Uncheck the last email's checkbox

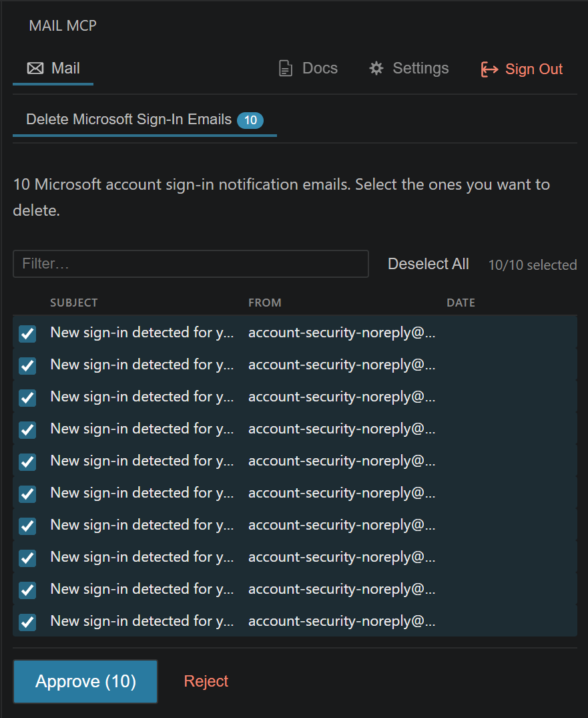(27, 622)
